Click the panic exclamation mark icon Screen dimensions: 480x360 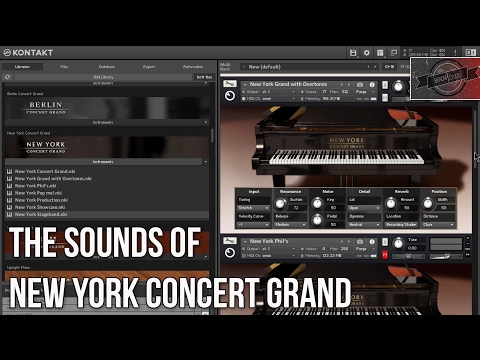point(455,53)
